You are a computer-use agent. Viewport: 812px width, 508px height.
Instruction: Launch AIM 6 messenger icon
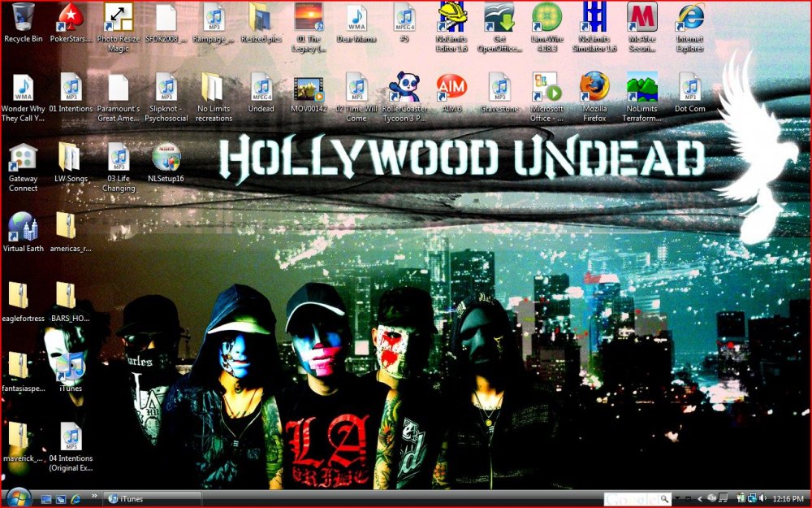pos(451,88)
